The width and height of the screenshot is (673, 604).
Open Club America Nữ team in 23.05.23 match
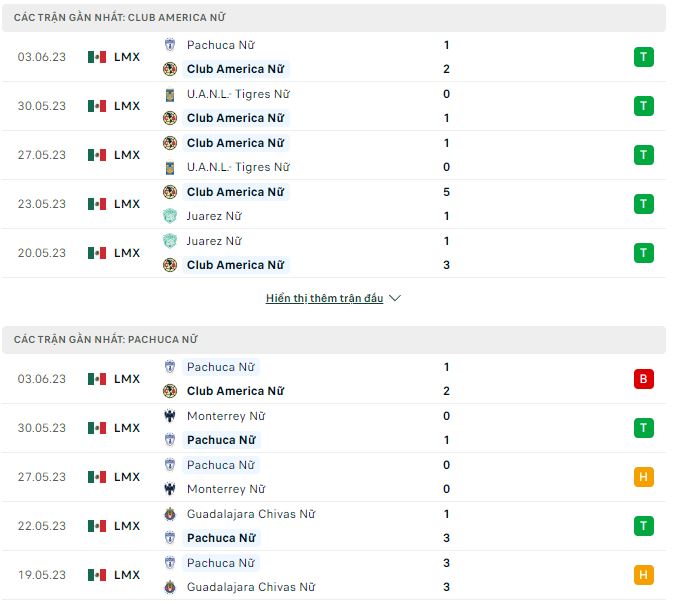pos(235,192)
